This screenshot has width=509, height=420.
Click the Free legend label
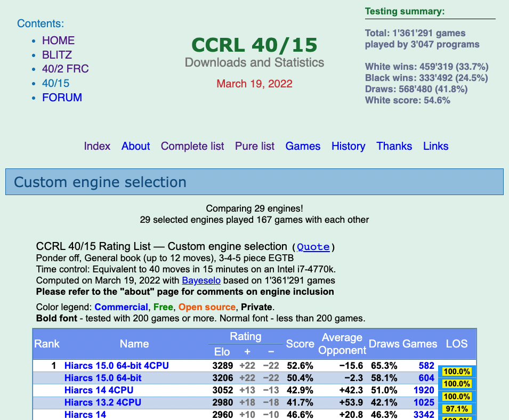pyautogui.click(x=163, y=307)
